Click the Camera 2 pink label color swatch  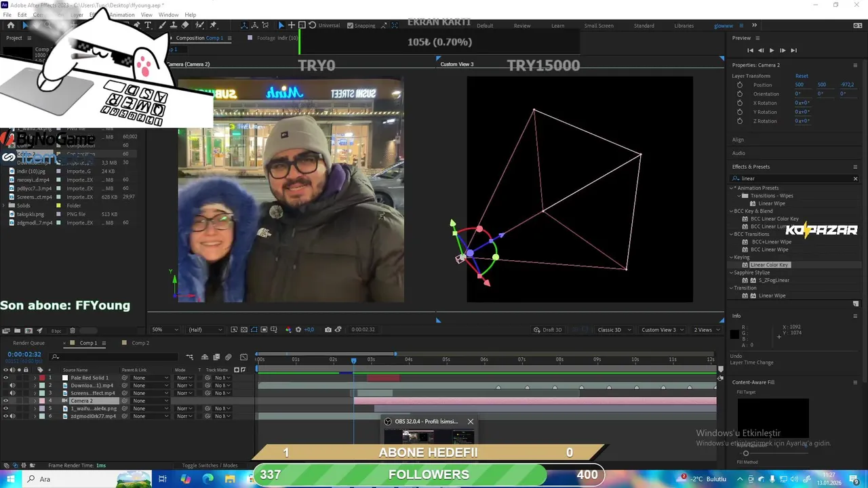(42, 401)
